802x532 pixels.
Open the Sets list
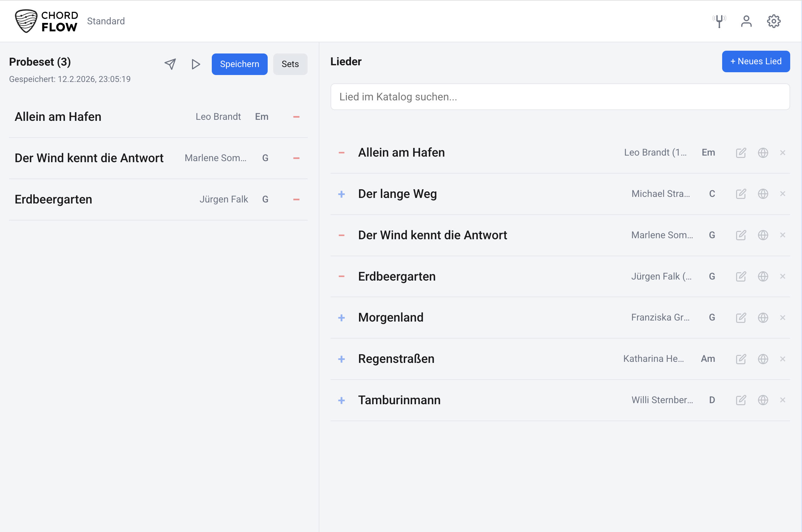coord(290,64)
